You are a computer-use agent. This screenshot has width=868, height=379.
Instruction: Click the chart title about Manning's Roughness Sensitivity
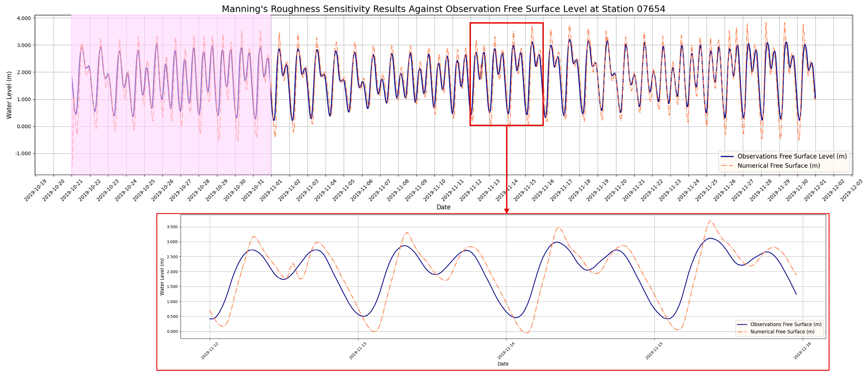point(443,9)
